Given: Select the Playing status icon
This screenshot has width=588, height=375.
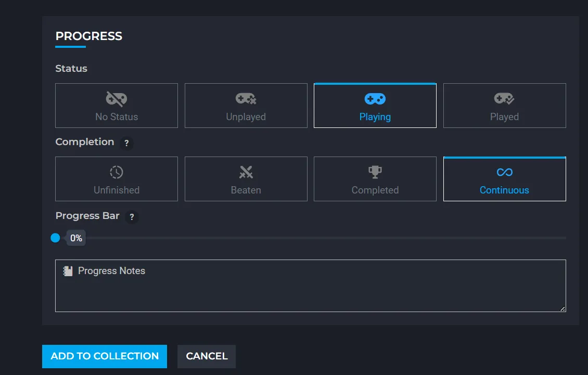Looking at the screenshot, I should click(375, 98).
